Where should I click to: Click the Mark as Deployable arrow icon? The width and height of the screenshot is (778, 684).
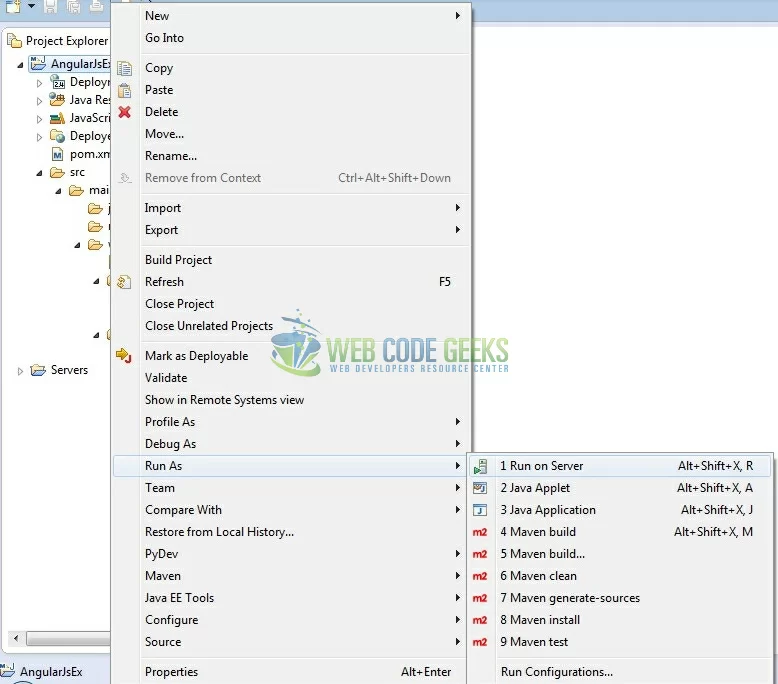point(124,356)
